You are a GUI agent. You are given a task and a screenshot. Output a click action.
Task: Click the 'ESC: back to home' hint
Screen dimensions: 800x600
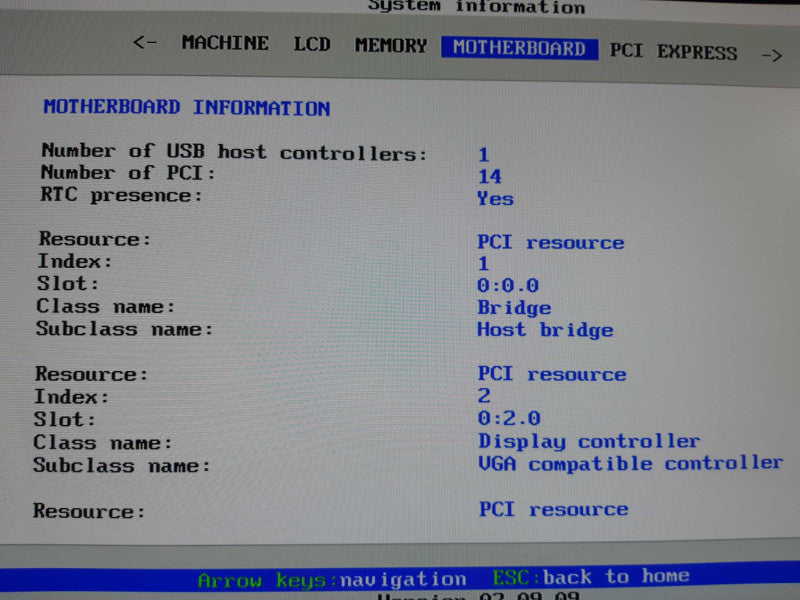pos(591,577)
